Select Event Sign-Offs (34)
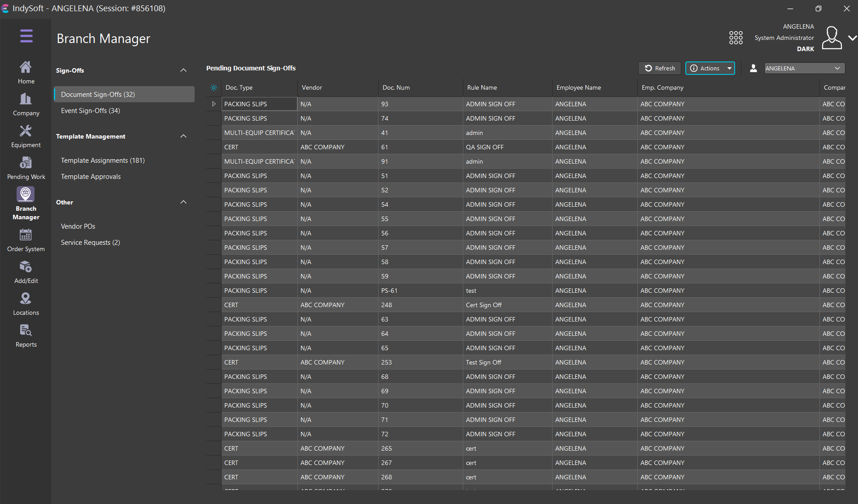The width and height of the screenshot is (858, 504). pyautogui.click(x=91, y=111)
